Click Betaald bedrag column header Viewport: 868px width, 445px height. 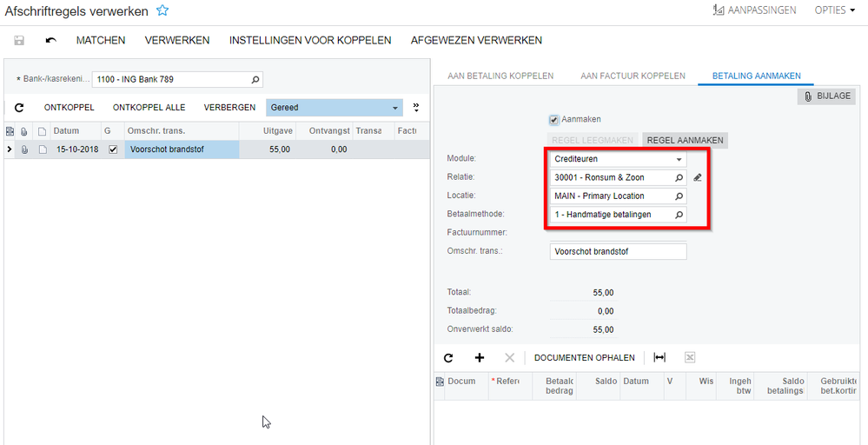point(554,386)
